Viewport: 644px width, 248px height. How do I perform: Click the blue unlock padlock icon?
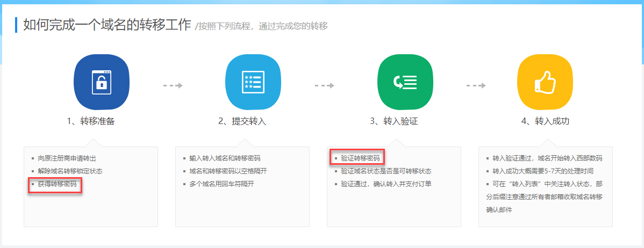point(101,82)
